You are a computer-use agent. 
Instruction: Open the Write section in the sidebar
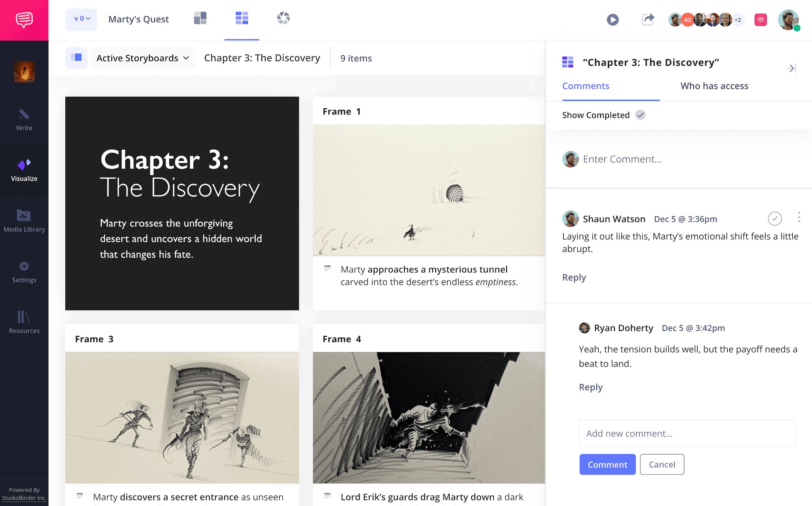(x=24, y=120)
